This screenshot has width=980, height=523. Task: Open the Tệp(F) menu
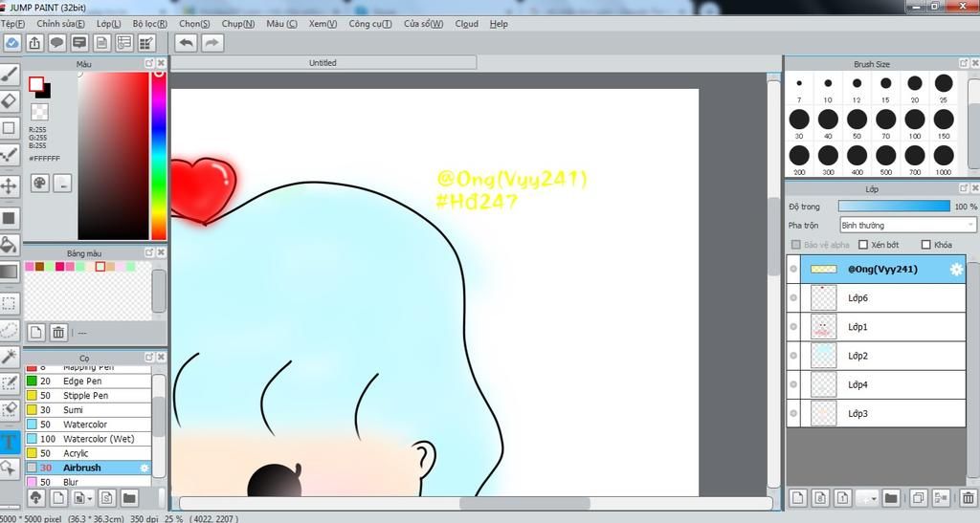click(x=12, y=24)
